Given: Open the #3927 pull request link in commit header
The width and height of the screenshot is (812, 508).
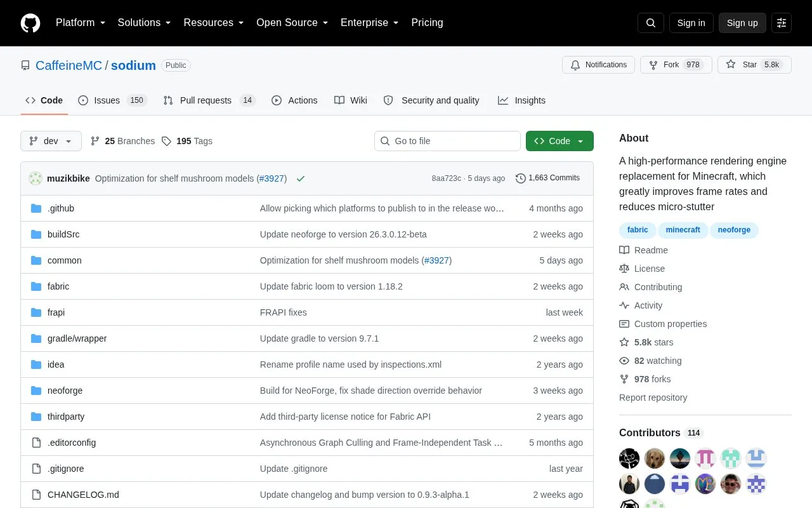Looking at the screenshot, I should click(272, 178).
